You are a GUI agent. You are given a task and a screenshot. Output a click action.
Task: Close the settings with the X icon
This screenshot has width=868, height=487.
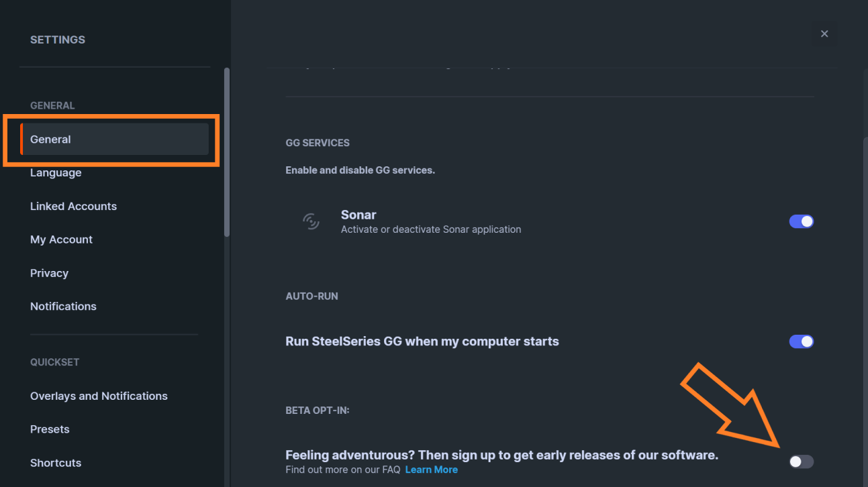(824, 34)
